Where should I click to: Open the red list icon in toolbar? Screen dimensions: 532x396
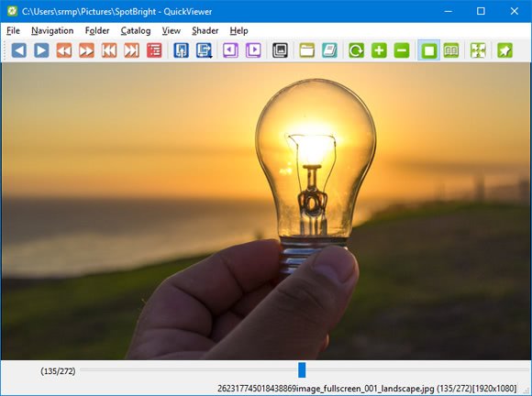coord(154,50)
